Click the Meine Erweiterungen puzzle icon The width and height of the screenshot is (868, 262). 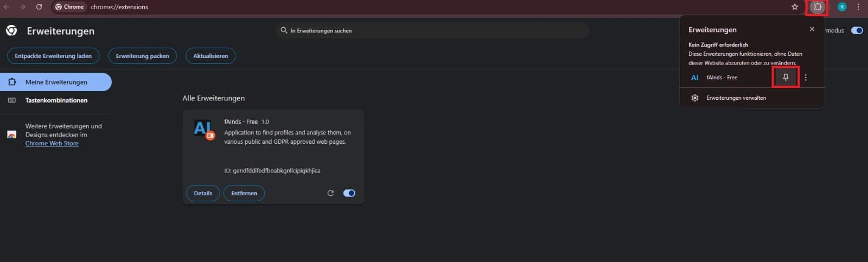click(12, 82)
